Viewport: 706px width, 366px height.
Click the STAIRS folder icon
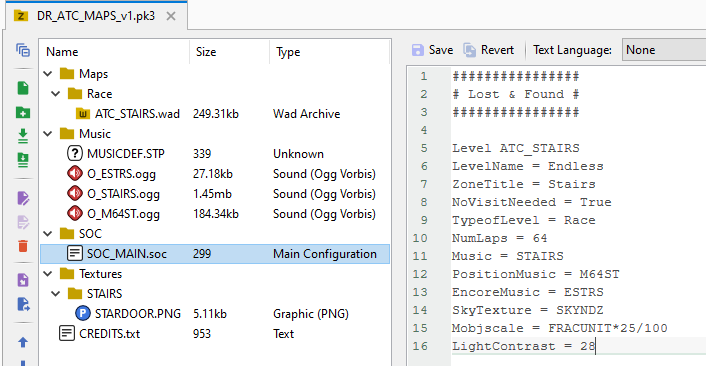pos(75,294)
